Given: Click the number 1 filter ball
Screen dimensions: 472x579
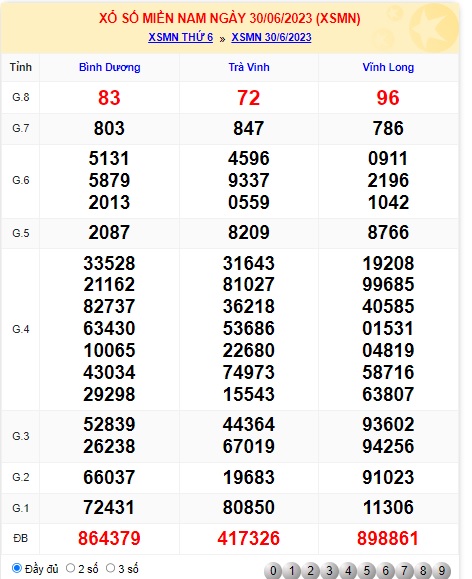Looking at the screenshot, I should 292,571.
